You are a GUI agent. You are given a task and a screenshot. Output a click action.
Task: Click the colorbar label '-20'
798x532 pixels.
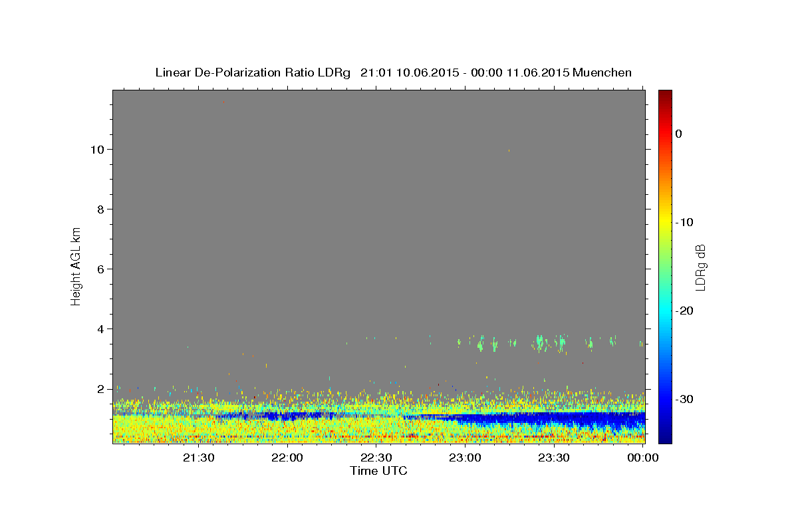[686, 311]
